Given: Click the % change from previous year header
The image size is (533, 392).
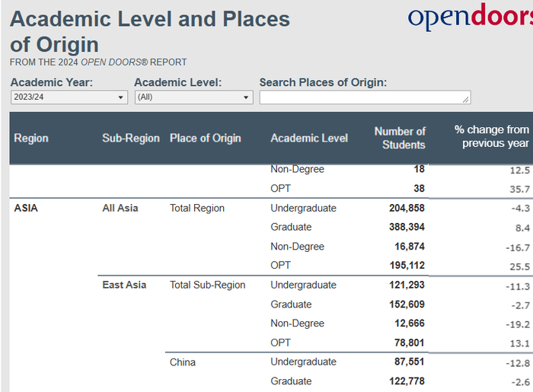Looking at the screenshot, I should 491,138.
